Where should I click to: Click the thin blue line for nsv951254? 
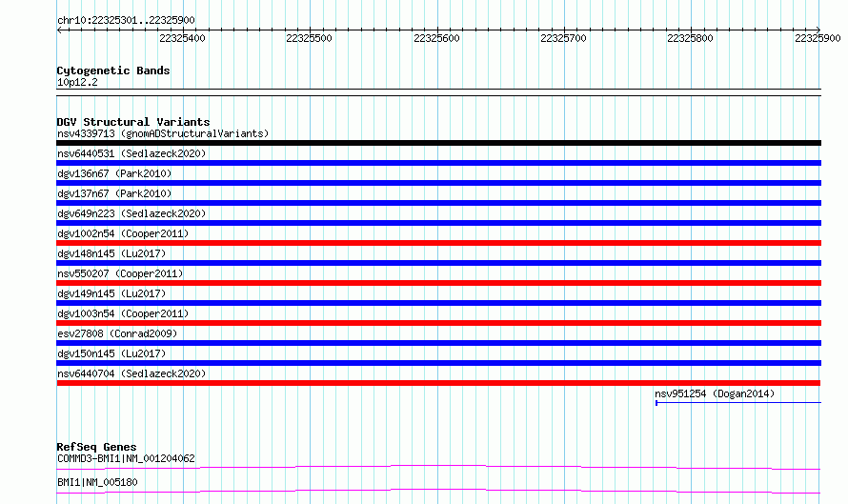coord(738,403)
